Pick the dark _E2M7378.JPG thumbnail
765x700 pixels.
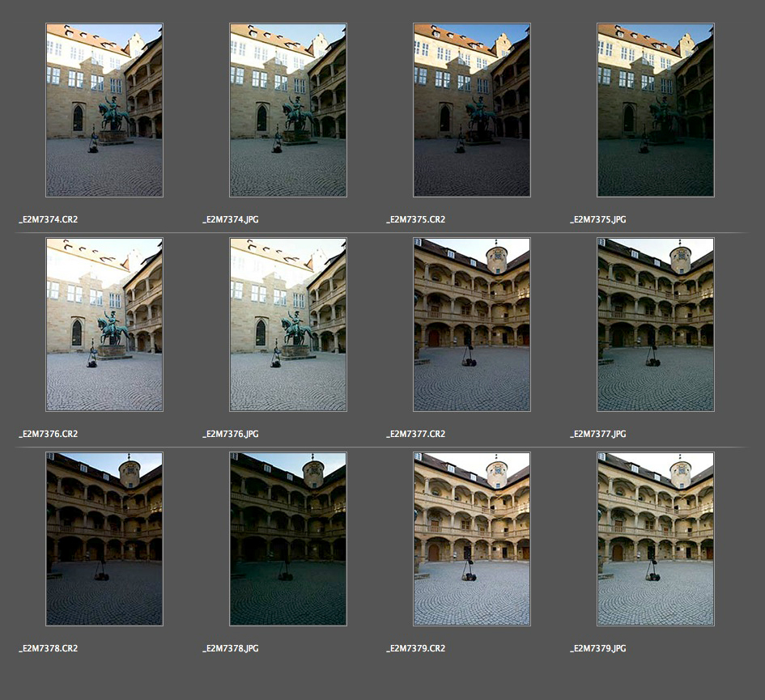click(x=288, y=539)
